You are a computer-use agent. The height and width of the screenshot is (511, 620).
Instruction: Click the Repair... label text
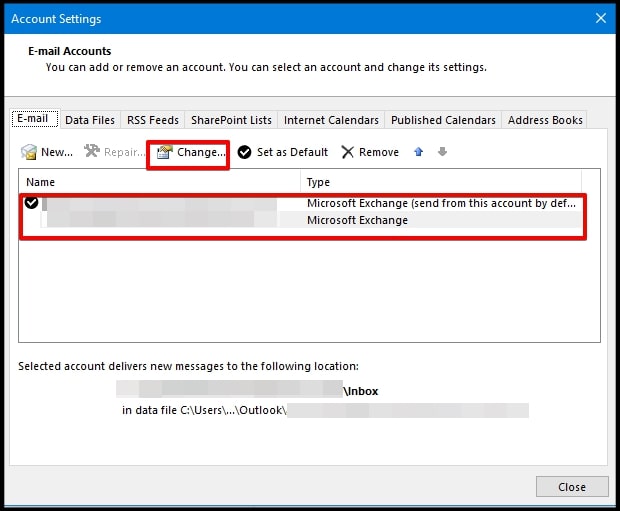click(x=124, y=152)
